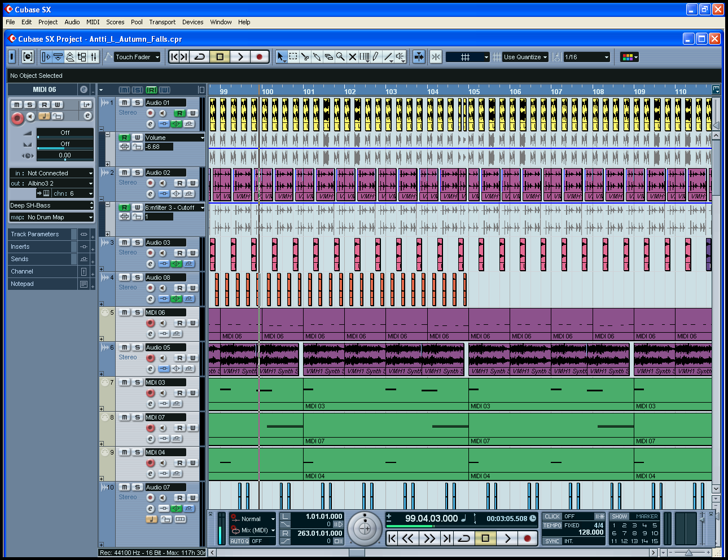The height and width of the screenshot is (560, 728).
Task: Click inspector record enable button
Action: coord(17,117)
